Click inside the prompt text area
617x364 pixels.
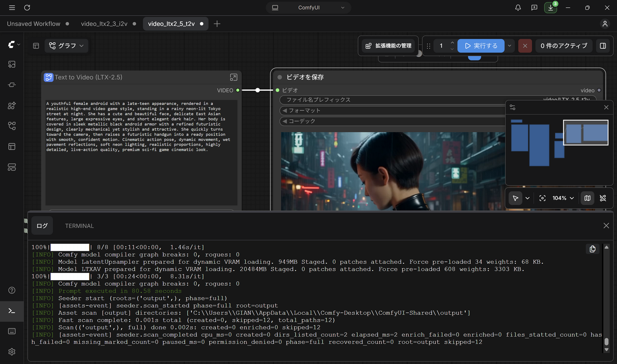pyautogui.click(x=141, y=152)
